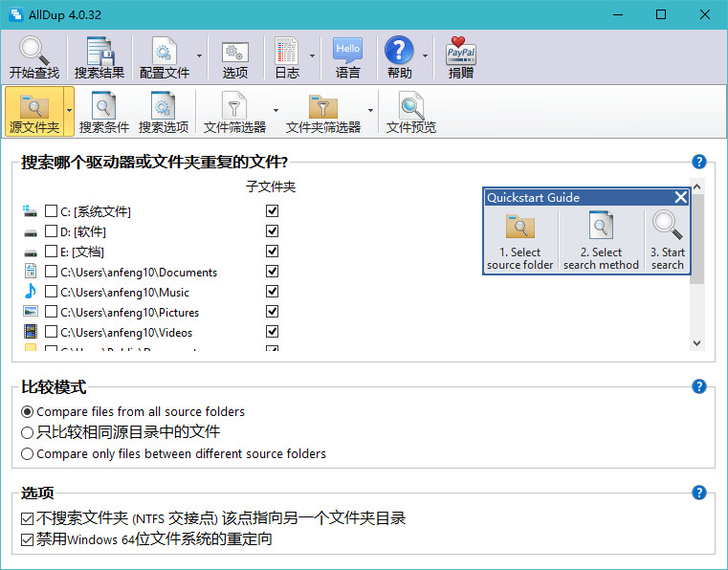Switch to the 搜索条件 tab
728x570 pixels.
pyautogui.click(x=103, y=112)
